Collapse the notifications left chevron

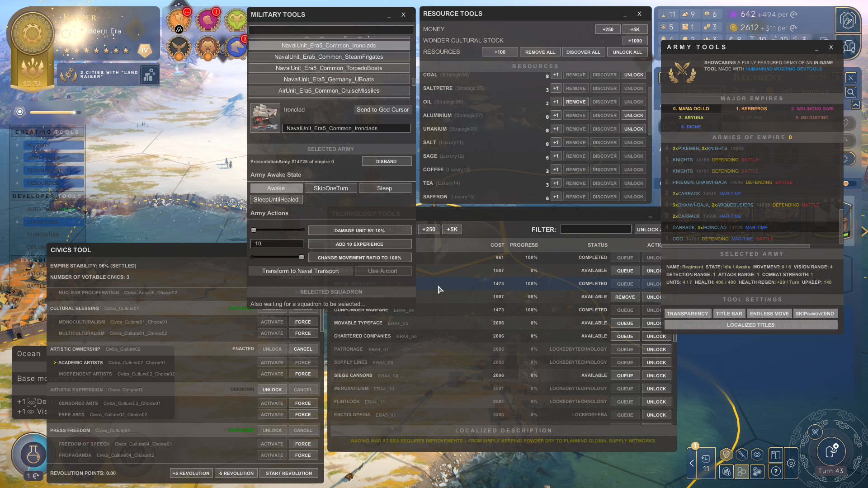click(692, 463)
